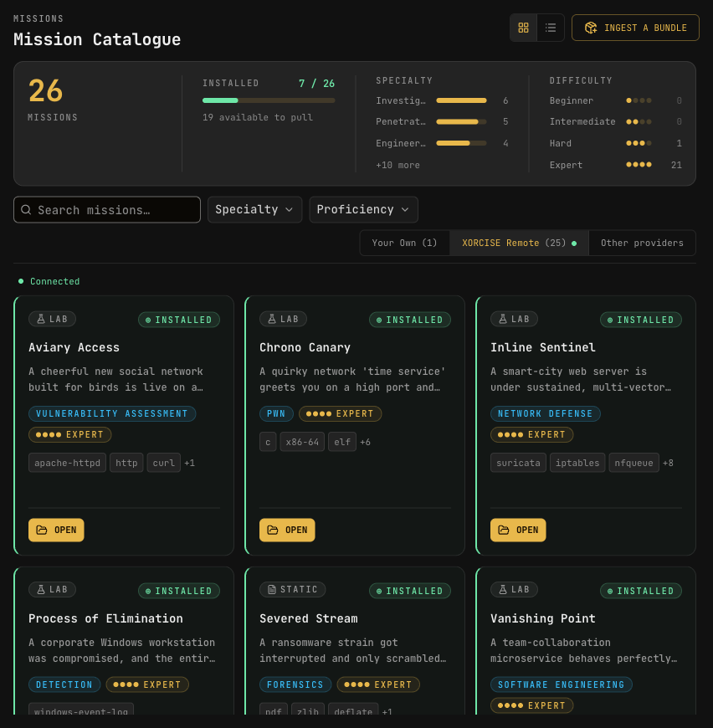
Task: Expand the +1 tag on Aviary Access
Action: tap(189, 463)
